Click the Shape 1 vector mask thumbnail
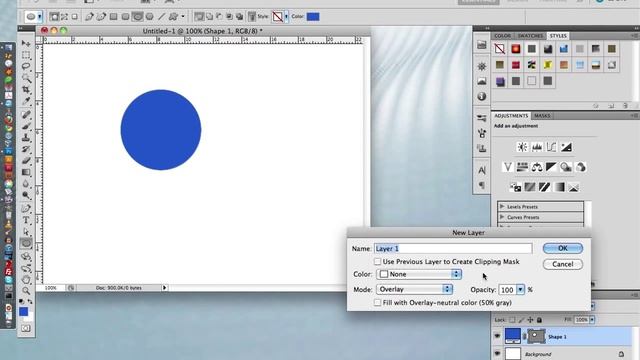This screenshot has width=640, height=360. (x=536, y=336)
